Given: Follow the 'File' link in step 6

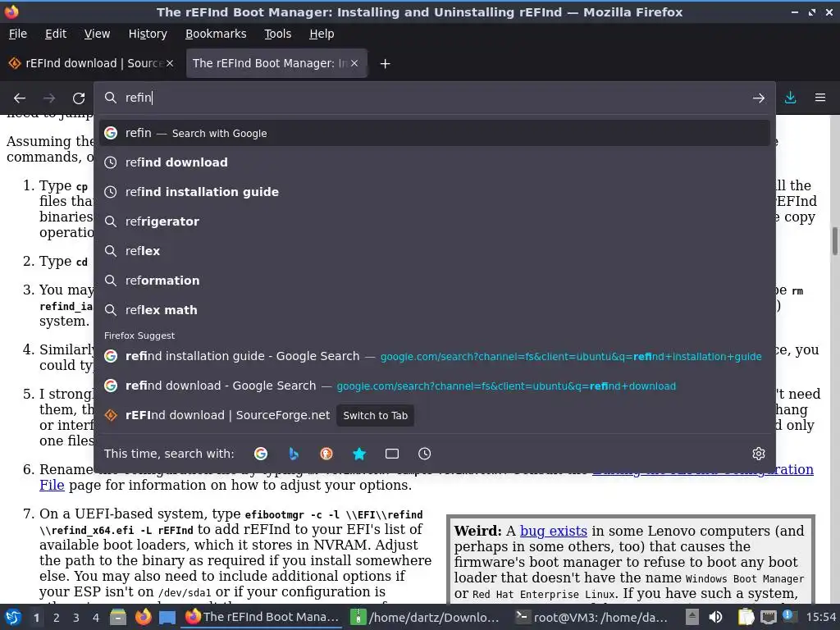Looking at the screenshot, I should [x=52, y=486].
